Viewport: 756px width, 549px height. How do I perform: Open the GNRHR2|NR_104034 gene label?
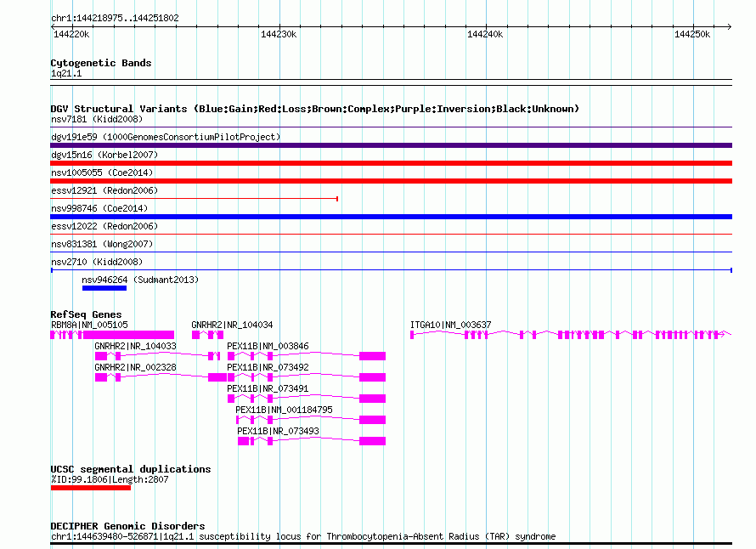(x=232, y=325)
